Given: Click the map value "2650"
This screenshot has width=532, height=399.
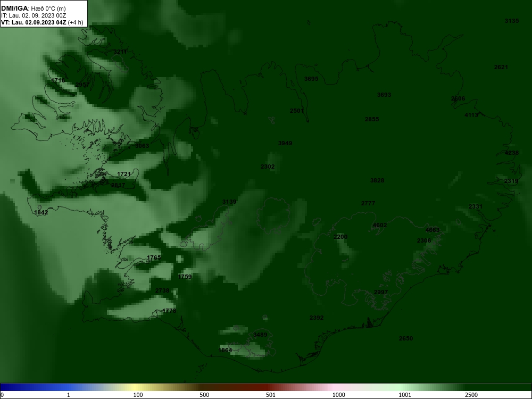Looking at the screenshot, I should tap(406, 338).
